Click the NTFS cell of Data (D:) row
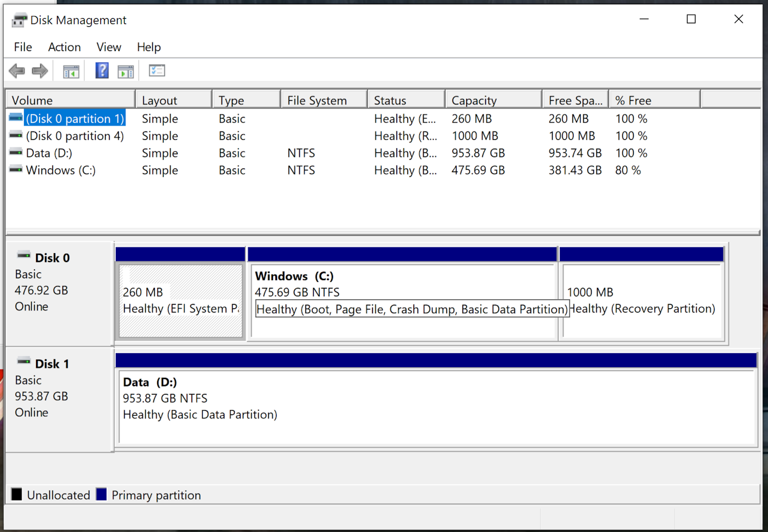Screen dimensions: 768x532 [x=301, y=153]
